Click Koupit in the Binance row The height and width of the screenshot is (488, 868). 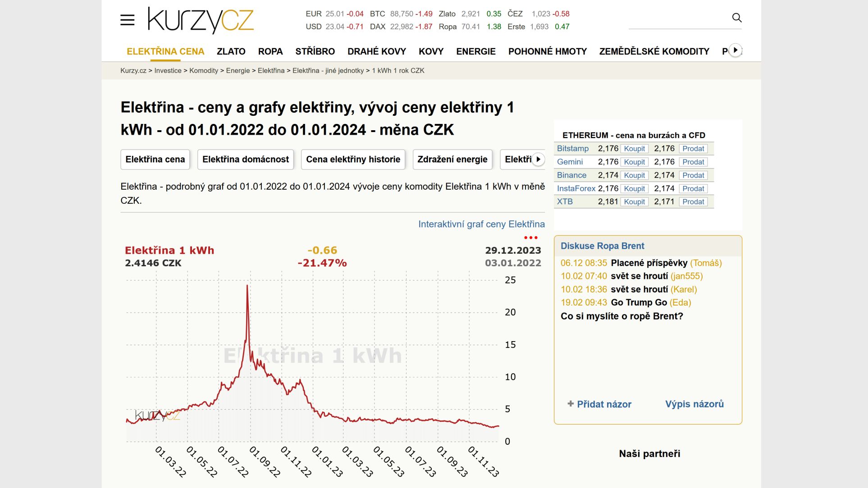pos(635,175)
